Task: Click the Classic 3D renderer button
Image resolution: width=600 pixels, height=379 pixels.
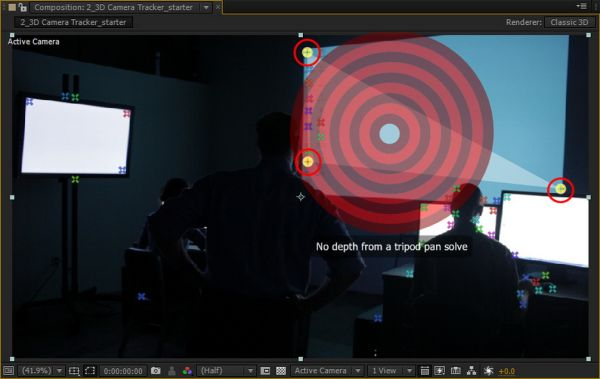Action: coord(569,22)
